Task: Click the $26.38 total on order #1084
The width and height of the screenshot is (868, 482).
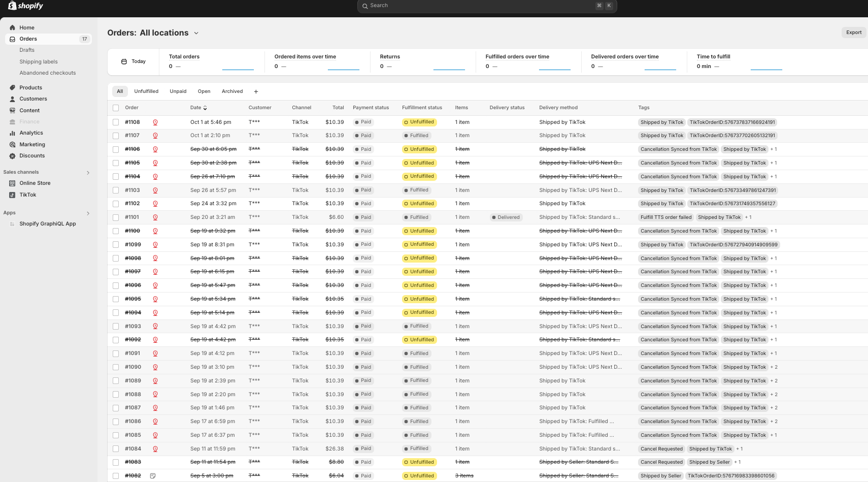Action: click(335, 449)
